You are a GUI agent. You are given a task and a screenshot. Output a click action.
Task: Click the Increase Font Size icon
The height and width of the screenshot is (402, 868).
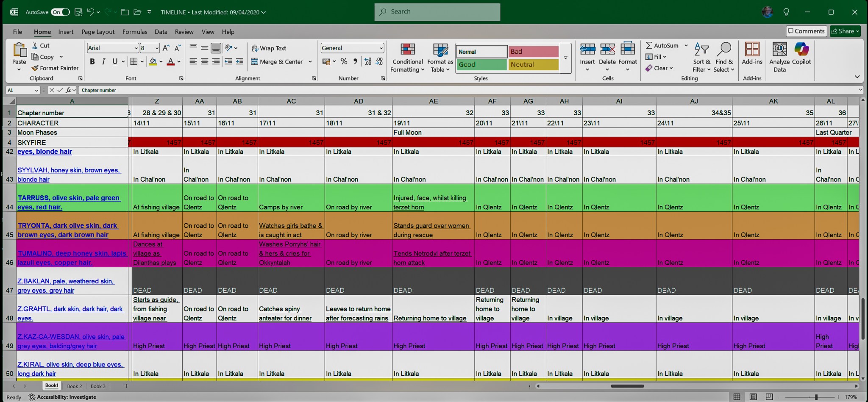click(166, 48)
